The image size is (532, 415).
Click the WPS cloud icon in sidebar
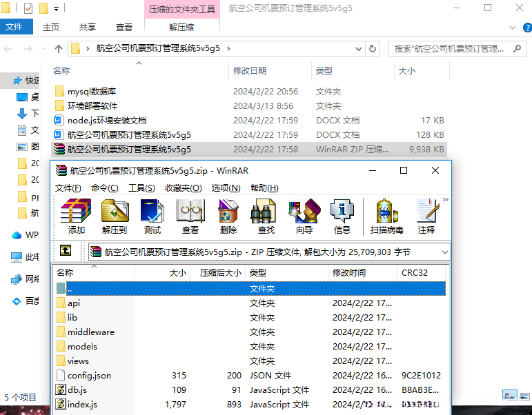pos(17,235)
